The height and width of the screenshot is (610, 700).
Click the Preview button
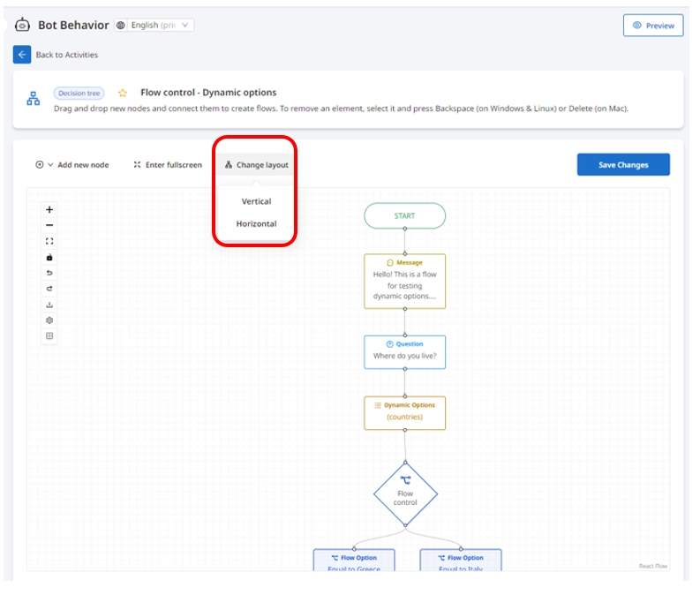point(653,26)
